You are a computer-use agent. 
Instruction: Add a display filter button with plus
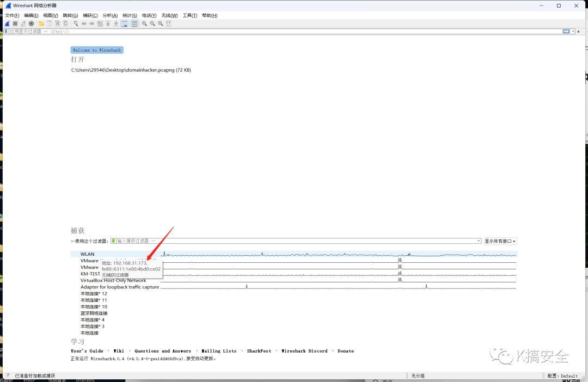click(x=579, y=32)
